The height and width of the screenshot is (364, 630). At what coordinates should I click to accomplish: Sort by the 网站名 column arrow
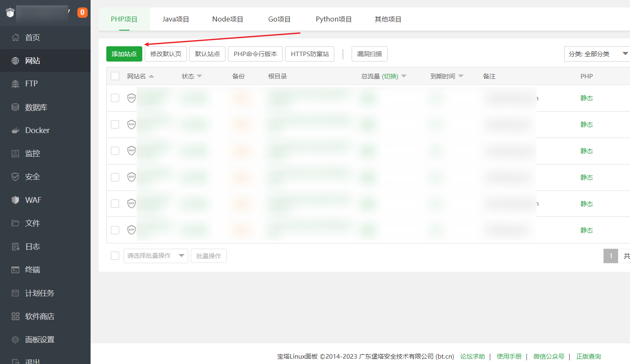tap(151, 76)
